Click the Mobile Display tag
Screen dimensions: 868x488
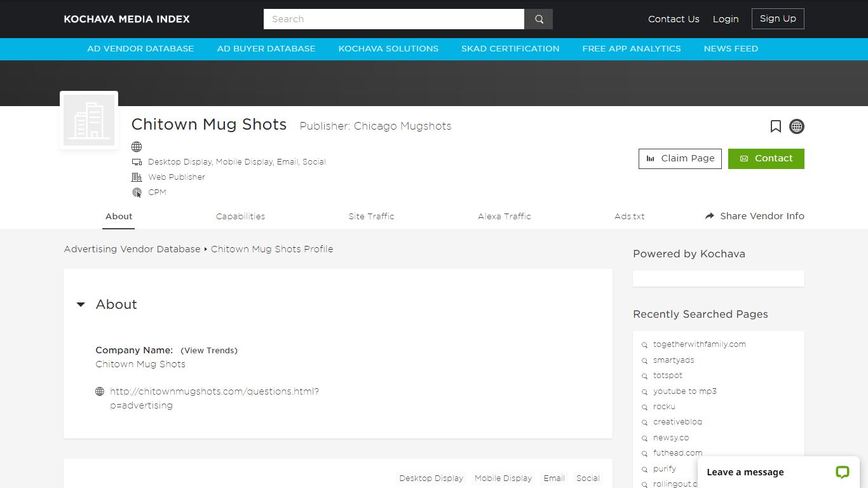tap(503, 478)
